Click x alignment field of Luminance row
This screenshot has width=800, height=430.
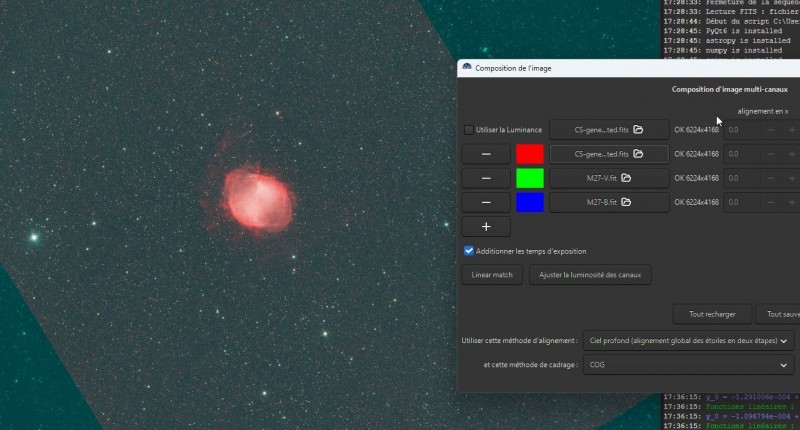tap(743, 130)
